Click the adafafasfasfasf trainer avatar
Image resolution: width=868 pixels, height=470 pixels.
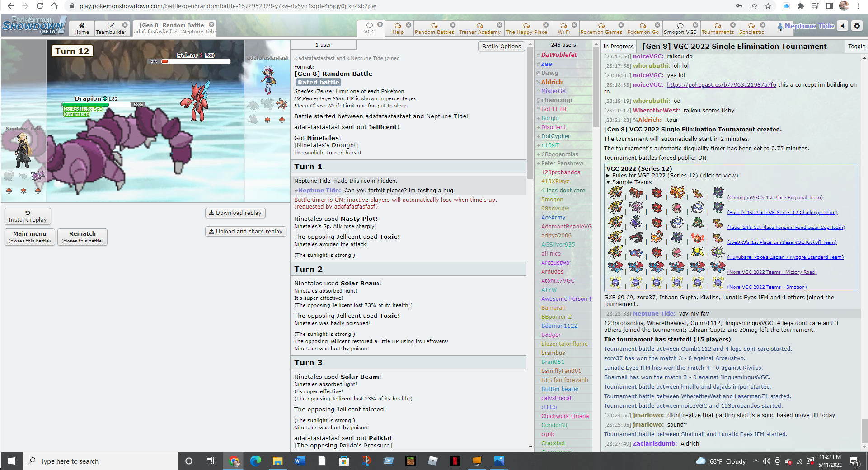tap(267, 80)
